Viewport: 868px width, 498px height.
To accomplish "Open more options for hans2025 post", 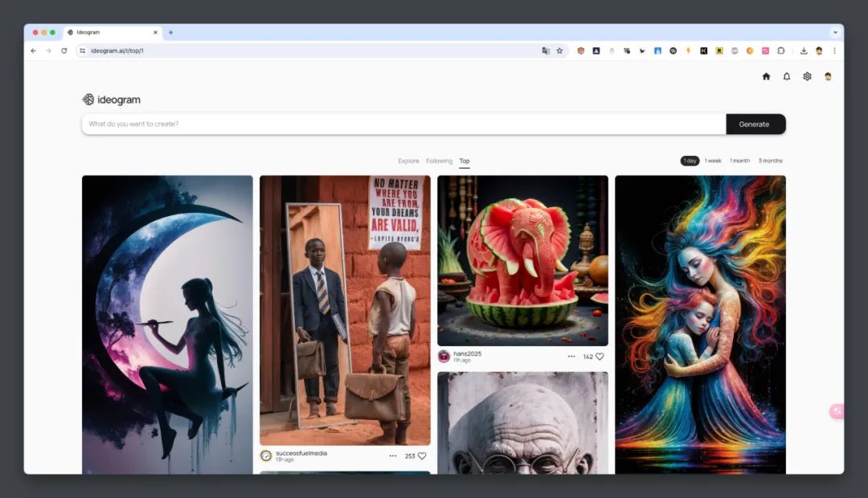I will tap(571, 357).
